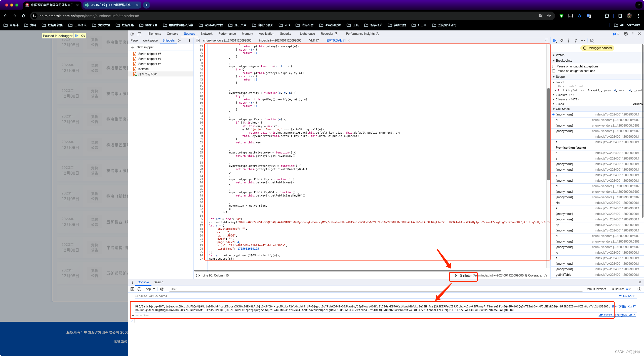Open console settings gear
This screenshot has width=644, height=356.
pyautogui.click(x=639, y=289)
